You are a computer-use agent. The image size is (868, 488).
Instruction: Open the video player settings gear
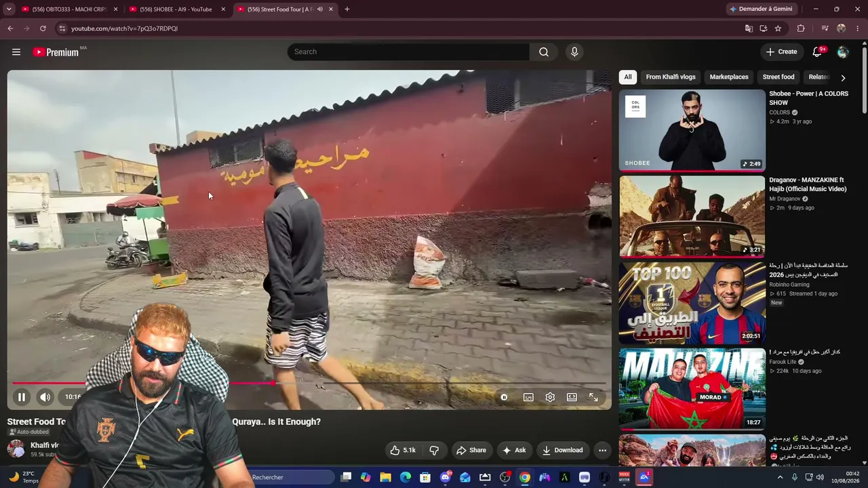pos(550,397)
